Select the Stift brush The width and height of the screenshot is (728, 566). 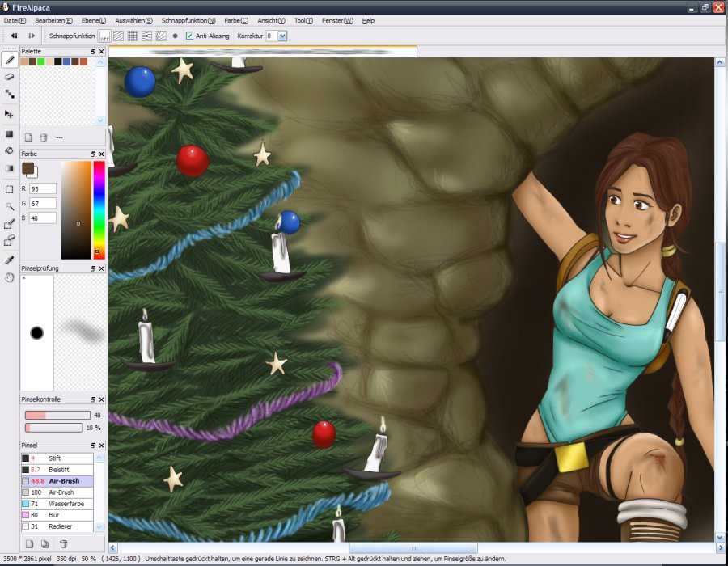(x=57, y=458)
